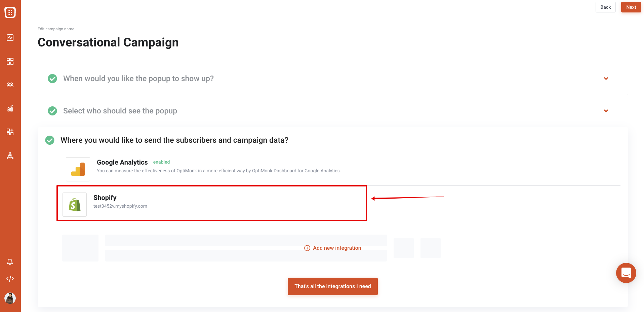
Task: Click the green checkmark beside 'When would you like'
Action: pos(52,78)
